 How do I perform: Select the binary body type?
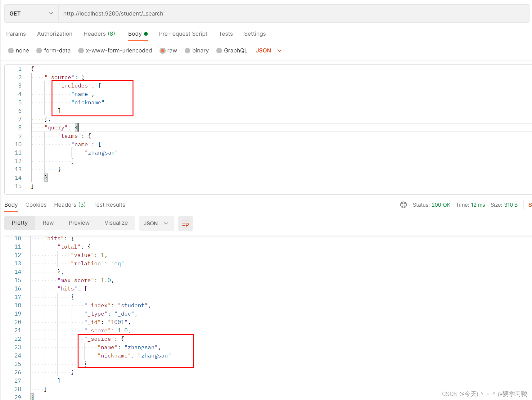(197, 51)
